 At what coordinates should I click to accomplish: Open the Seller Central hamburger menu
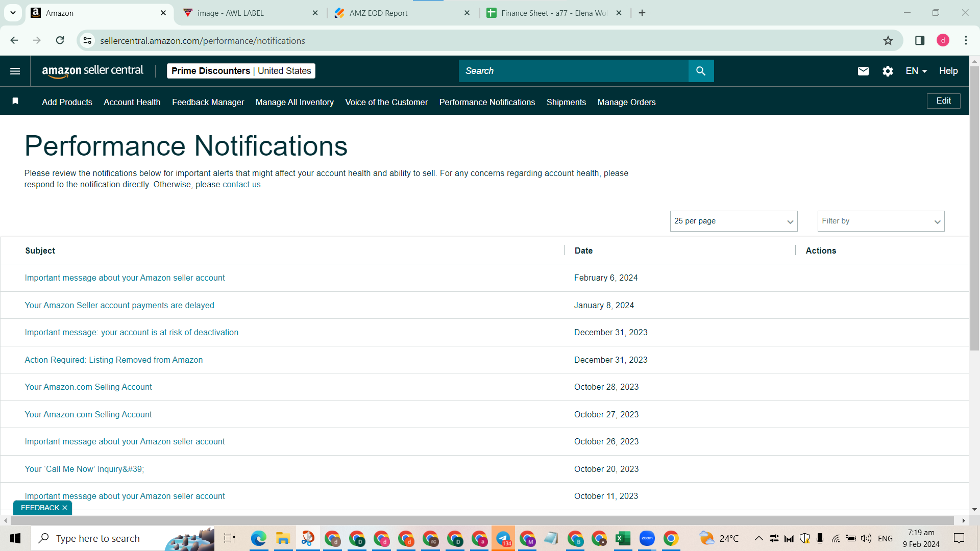click(15, 71)
